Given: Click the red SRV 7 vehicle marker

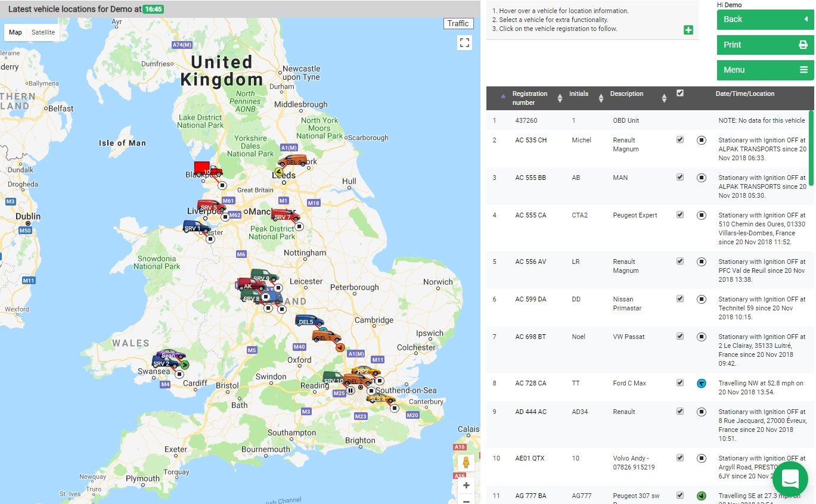Looking at the screenshot, I should pos(284,216).
